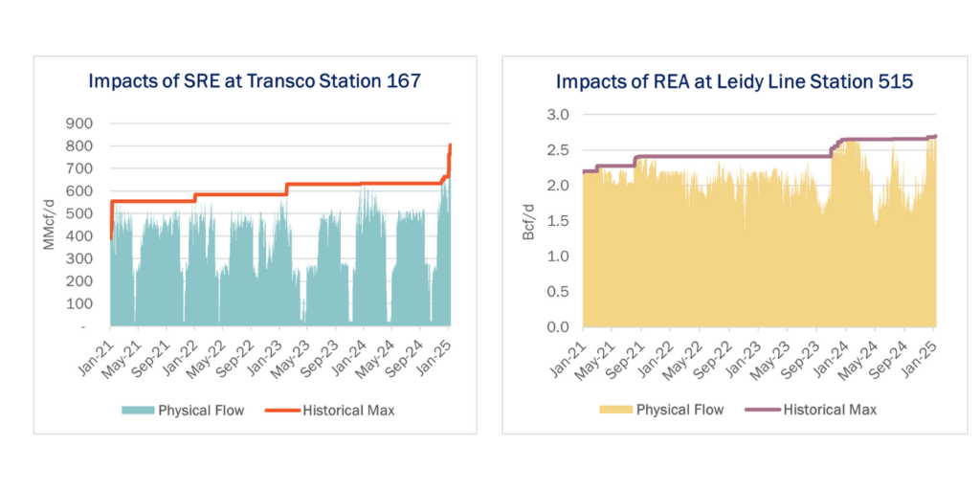Viewport: 980px width, 490px height.
Task: Click the 600 gridline label on left chart
Action: [79, 190]
